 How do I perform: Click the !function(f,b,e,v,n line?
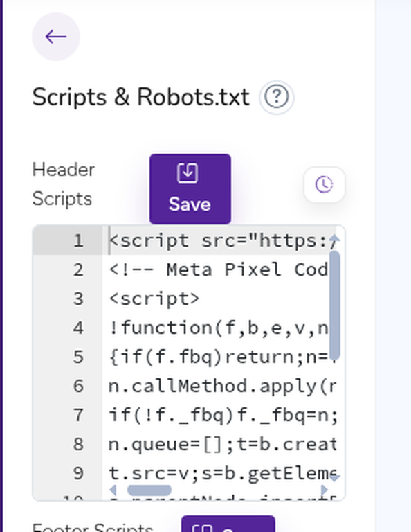(219, 328)
